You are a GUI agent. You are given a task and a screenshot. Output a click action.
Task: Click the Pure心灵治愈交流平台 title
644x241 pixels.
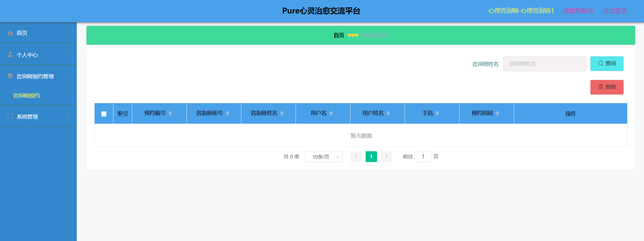coord(321,11)
